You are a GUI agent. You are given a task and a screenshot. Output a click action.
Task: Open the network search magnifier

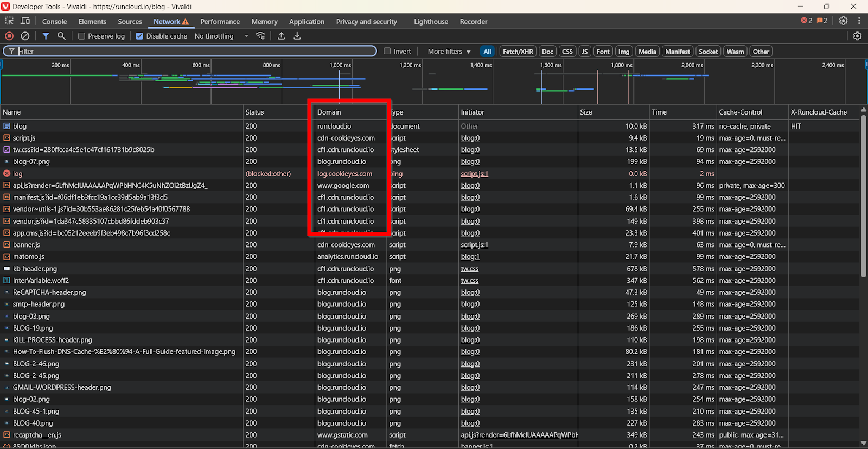point(61,36)
